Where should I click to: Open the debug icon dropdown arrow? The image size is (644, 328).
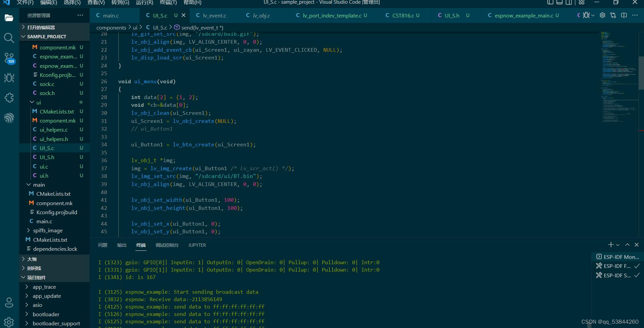click(593, 15)
